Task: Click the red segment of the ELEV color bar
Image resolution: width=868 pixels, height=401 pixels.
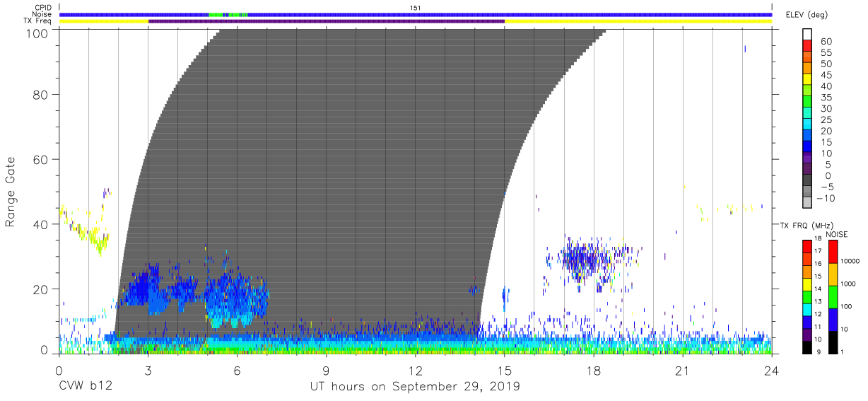Action: pyautogui.click(x=808, y=46)
